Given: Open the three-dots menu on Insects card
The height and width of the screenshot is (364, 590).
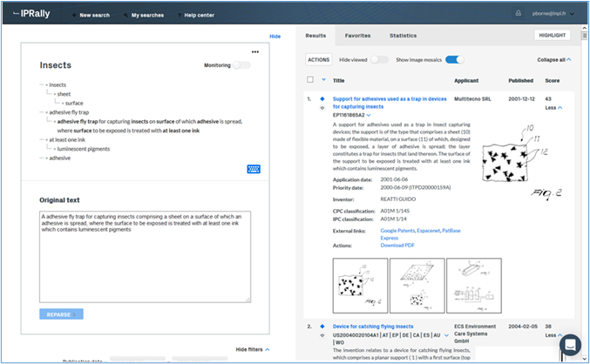Looking at the screenshot, I should click(255, 51).
